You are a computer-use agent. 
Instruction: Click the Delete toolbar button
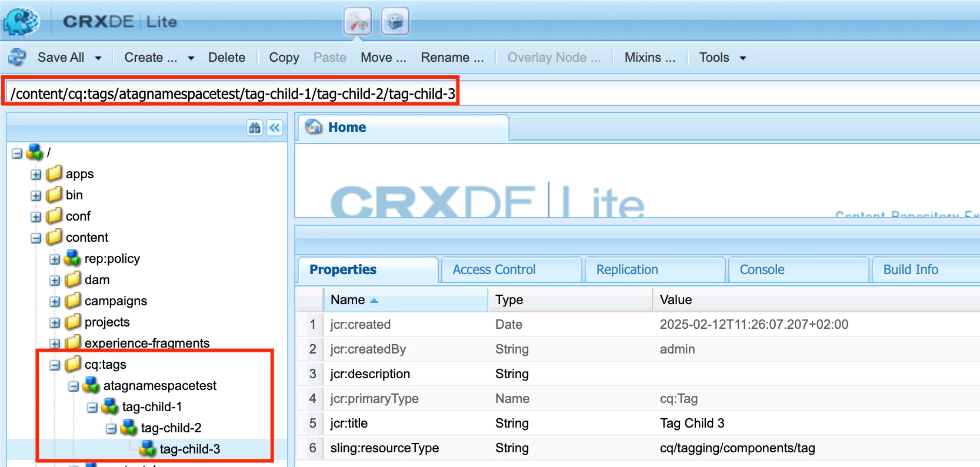click(x=226, y=58)
